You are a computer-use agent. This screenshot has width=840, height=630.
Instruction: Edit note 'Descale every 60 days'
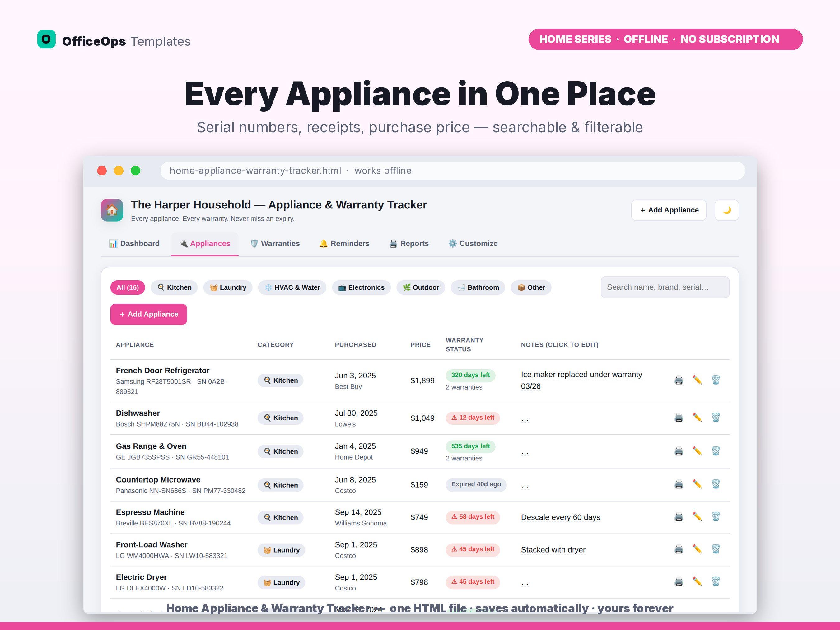pos(561,517)
